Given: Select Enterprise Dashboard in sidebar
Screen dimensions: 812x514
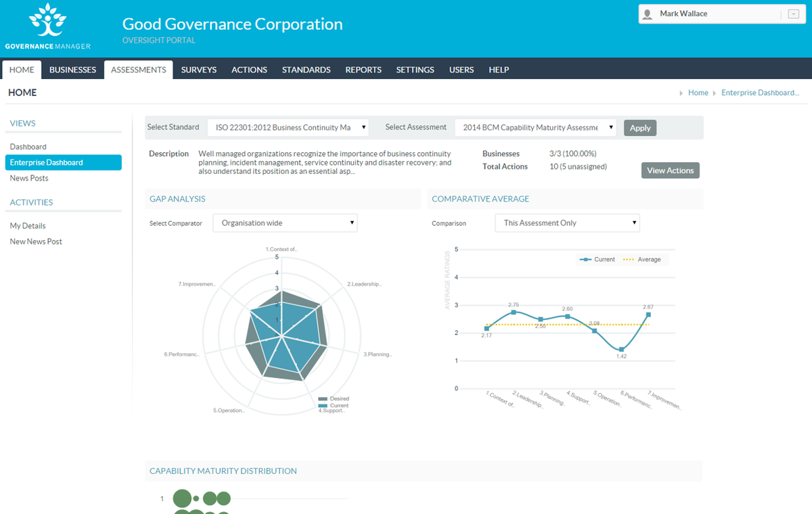Looking at the screenshot, I should click(x=64, y=162).
